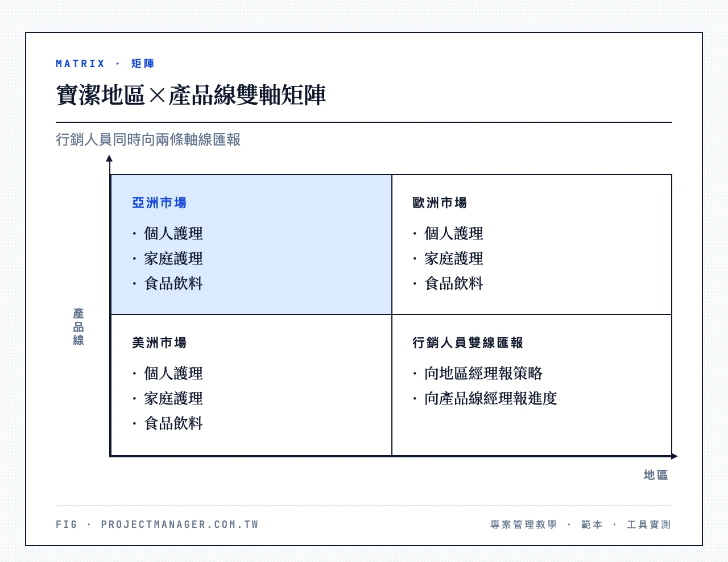Image resolution: width=728 pixels, height=562 pixels.
Task: Click the subtitle "行銷人員同時向兩條軸線匯報"
Action: [148, 139]
